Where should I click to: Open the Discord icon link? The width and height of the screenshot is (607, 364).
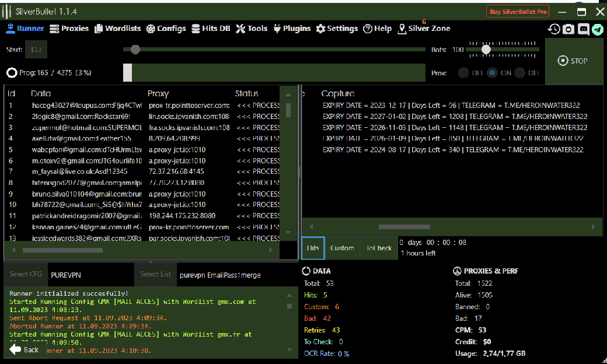coord(583,29)
